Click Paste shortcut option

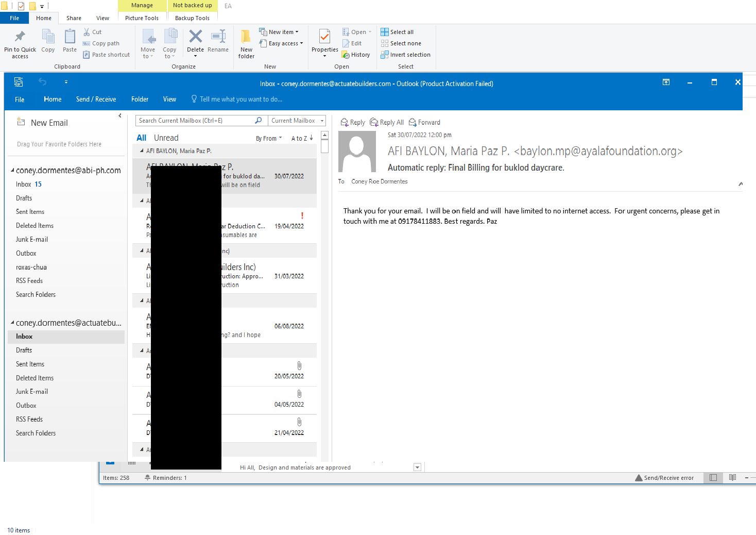pos(106,55)
